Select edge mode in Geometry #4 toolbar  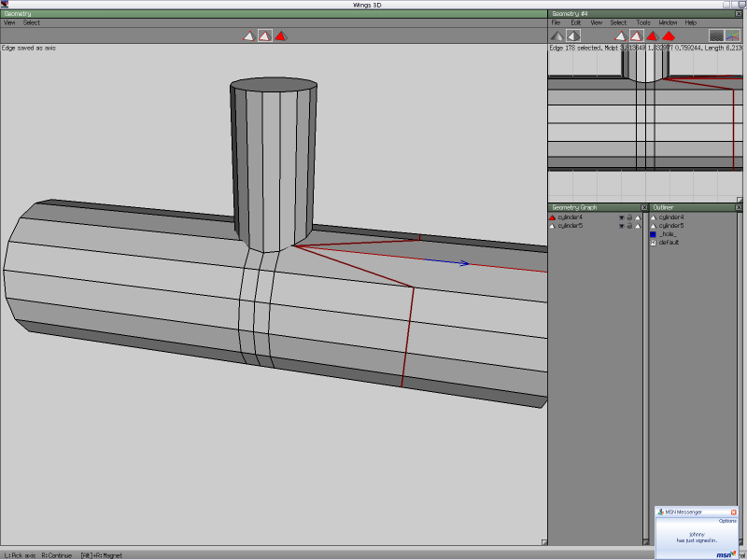[x=636, y=35]
